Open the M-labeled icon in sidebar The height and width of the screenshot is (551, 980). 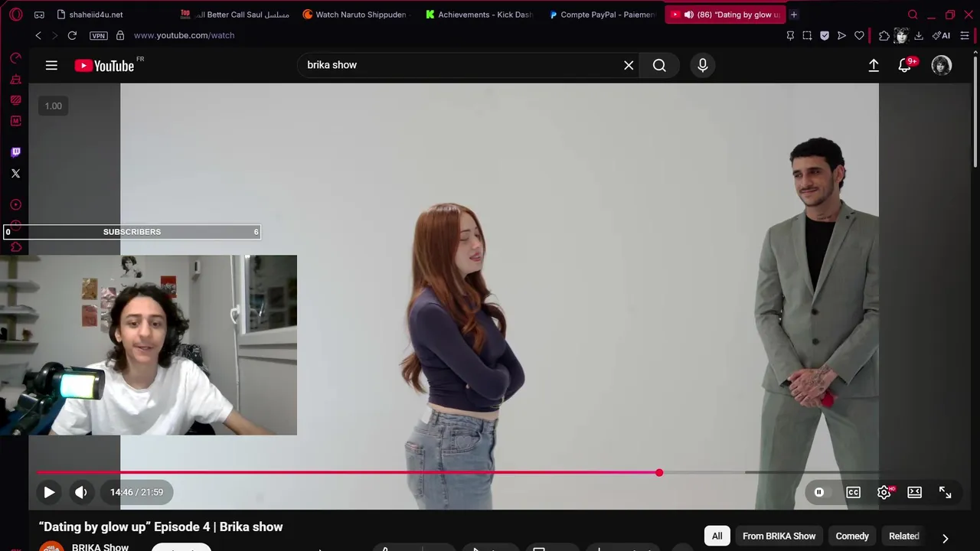[15, 121]
